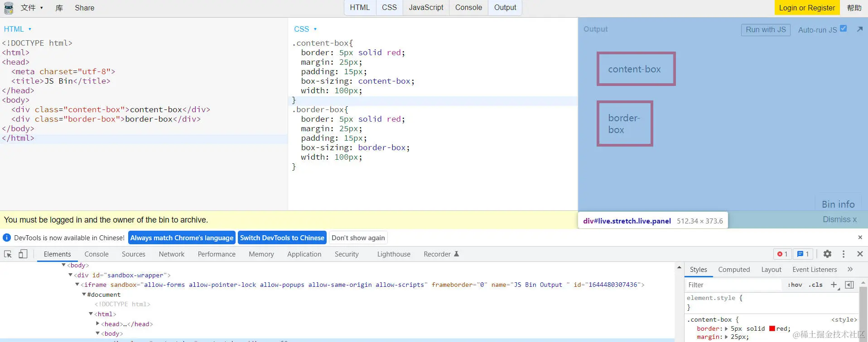This screenshot has width=868, height=342.
Task: Collapse the iframe node in Elements tree
Action: (77, 284)
